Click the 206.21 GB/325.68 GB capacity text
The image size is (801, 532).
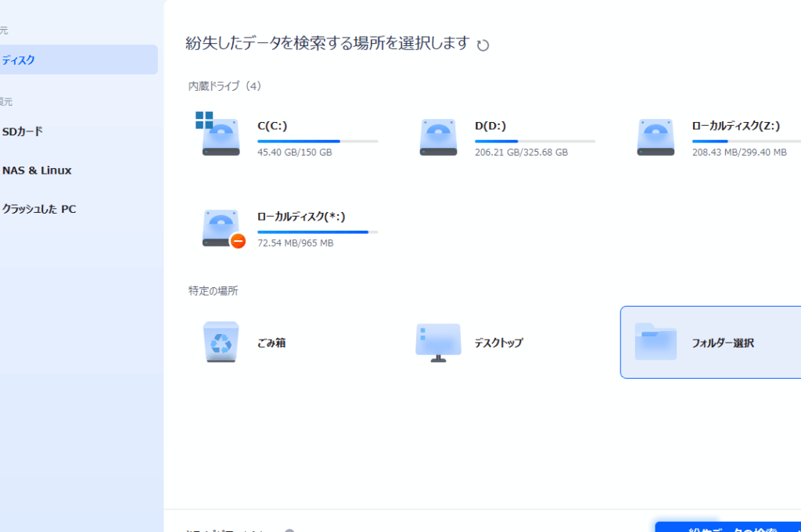pyautogui.click(x=521, y=153)
